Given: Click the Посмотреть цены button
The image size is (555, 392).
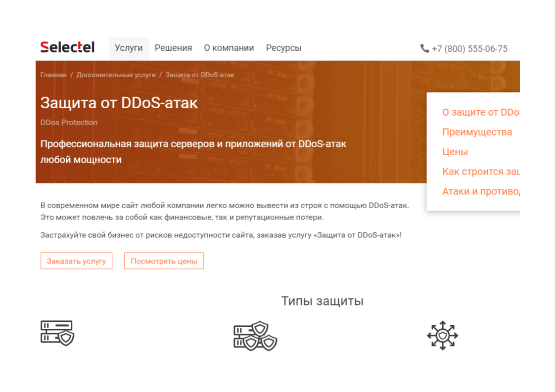Looking at the screenshot, I should 164,261.
